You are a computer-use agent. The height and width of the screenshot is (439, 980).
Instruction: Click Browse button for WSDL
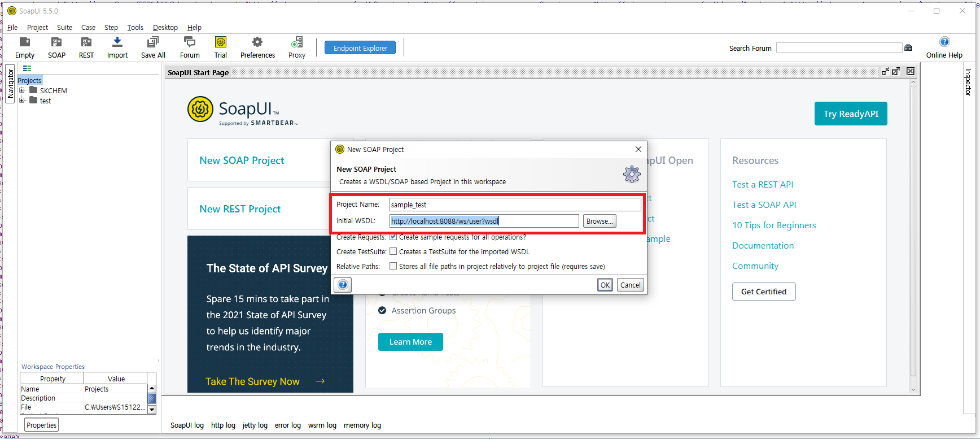pos(600,221)
